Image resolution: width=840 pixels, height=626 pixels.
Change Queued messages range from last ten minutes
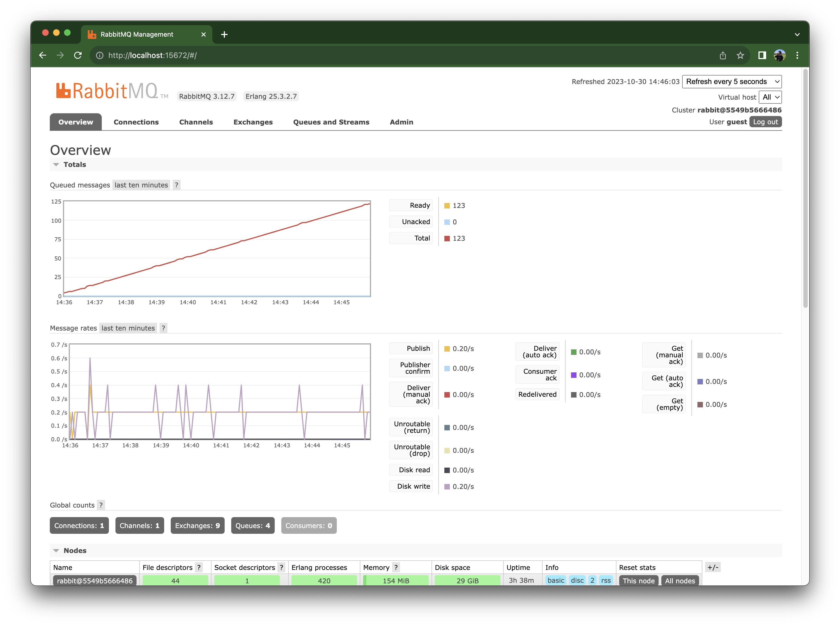pos(141,185)
